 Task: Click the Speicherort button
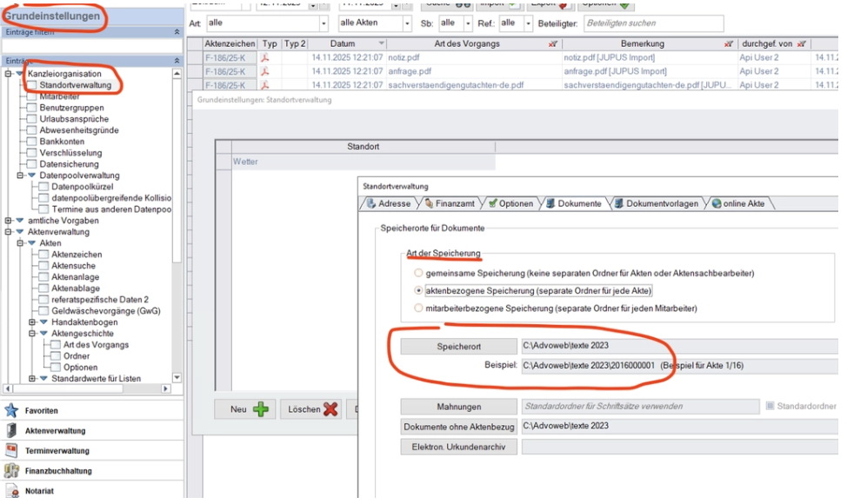[458, 347]
